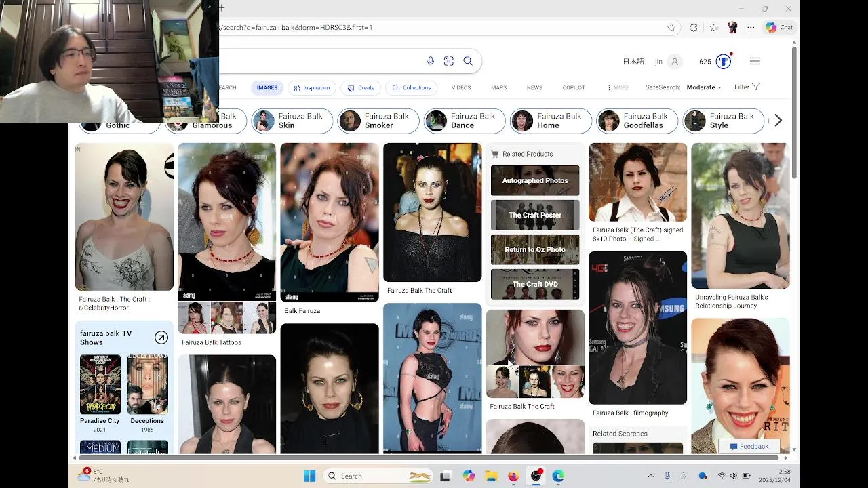Switch to the IMAGES tab

click(267, 87)
